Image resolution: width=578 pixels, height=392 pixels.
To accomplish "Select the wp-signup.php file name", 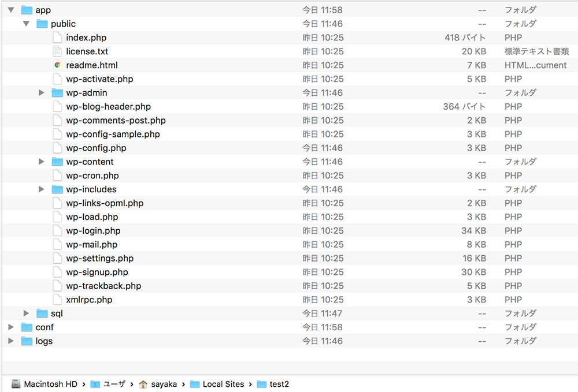I will point(97,272).
